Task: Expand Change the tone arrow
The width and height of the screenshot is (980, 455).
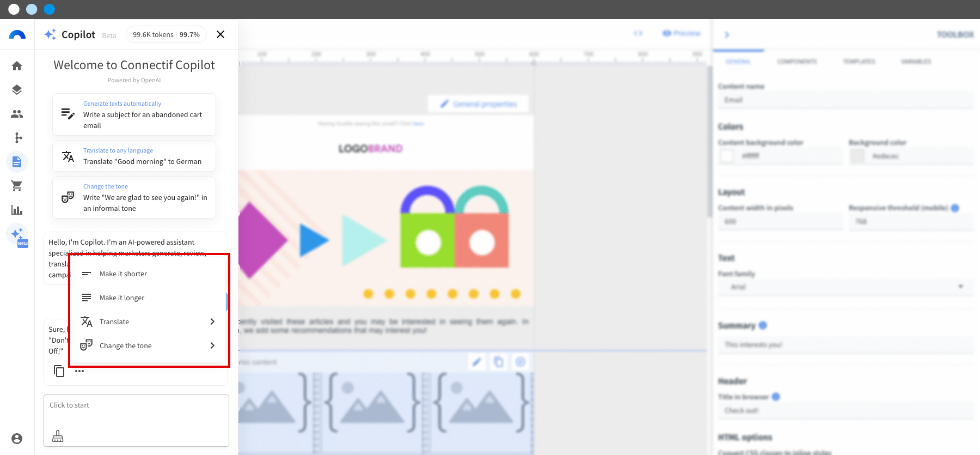Action: click(212, 345)
